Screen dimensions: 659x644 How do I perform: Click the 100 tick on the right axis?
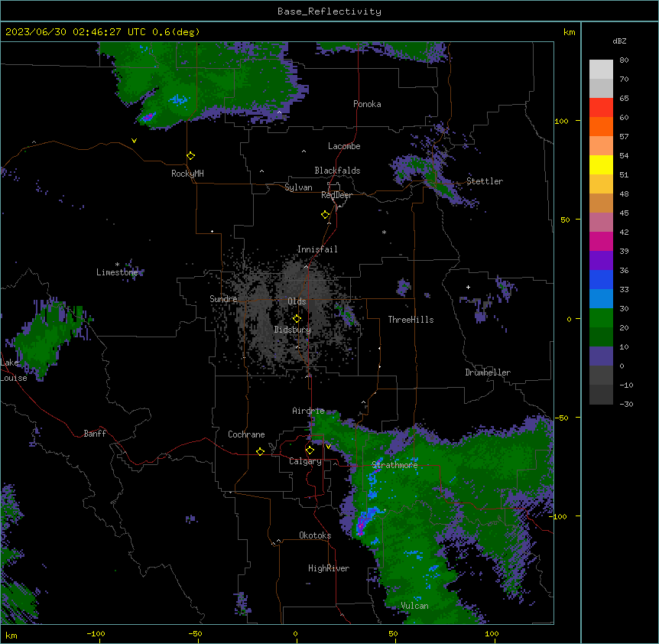pyautogui.click(x=561, y=121)
